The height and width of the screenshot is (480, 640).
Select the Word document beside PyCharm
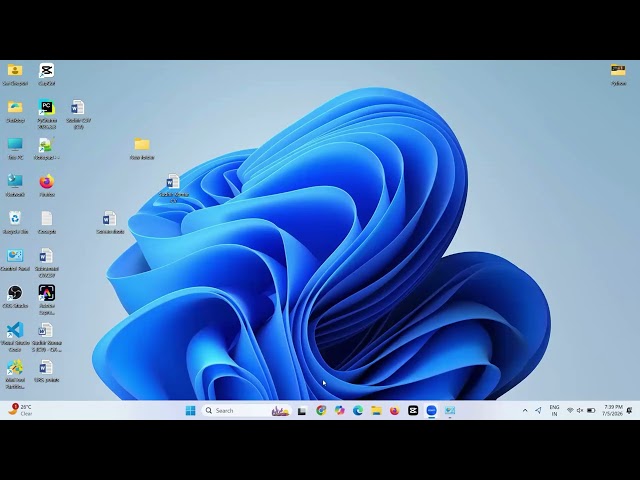78,113
